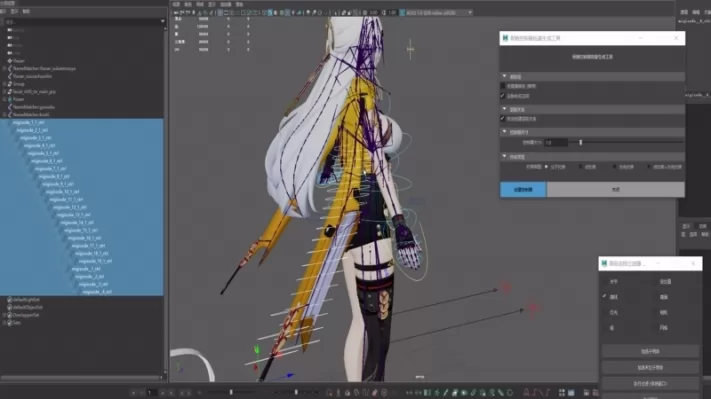Click the gamma icon in viewport toolbar

pos(385,13)
